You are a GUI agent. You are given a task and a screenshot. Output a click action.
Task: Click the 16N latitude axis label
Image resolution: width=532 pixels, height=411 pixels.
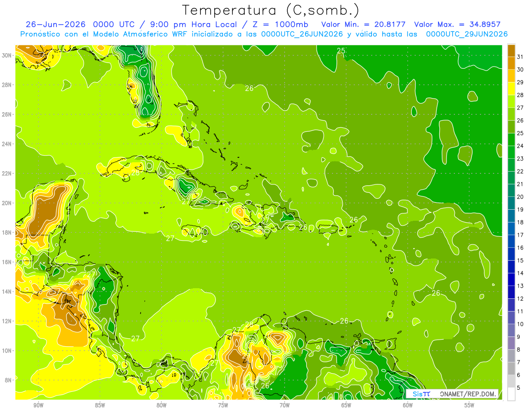point(7,262)
